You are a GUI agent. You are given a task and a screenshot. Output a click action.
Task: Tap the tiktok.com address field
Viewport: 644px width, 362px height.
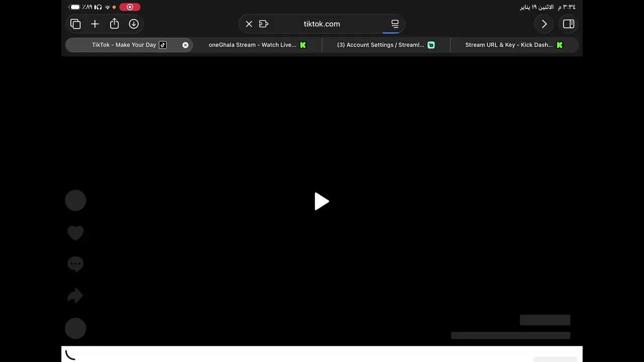pos(322,24)
